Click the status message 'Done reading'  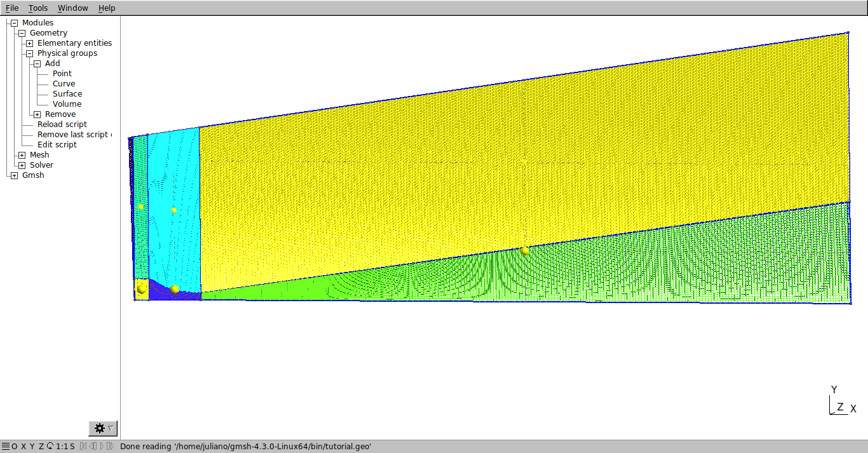click(x=245, y=447)
